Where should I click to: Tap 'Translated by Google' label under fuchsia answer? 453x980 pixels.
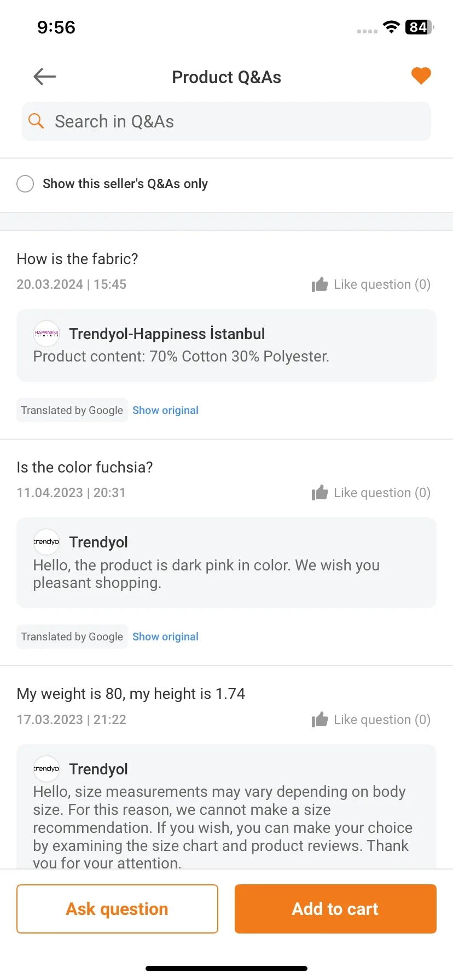pyautogui.click(x=72, y=637)
